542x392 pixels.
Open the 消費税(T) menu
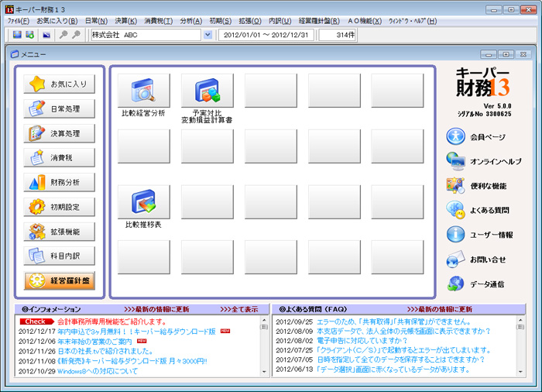click(x=158, y=21)
